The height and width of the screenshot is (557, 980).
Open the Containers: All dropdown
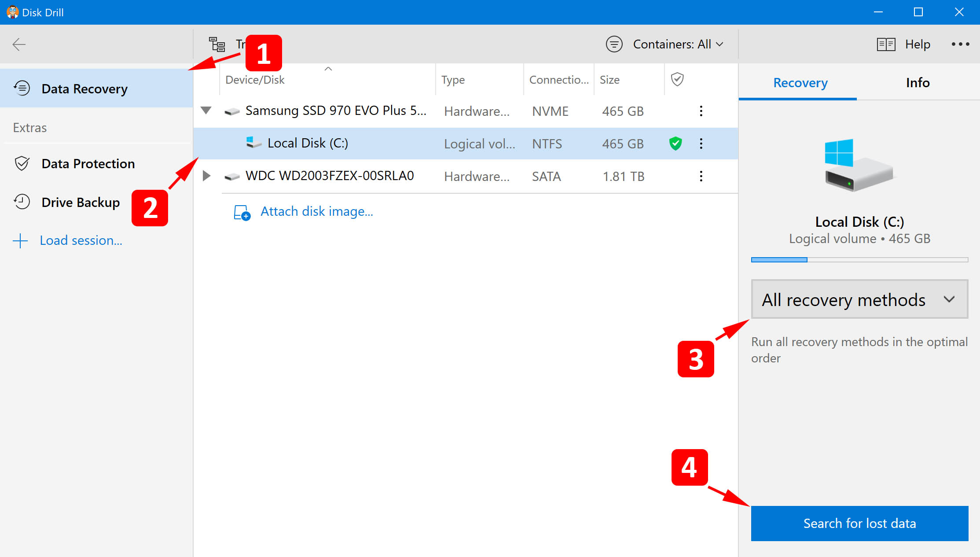coord(678,44)
